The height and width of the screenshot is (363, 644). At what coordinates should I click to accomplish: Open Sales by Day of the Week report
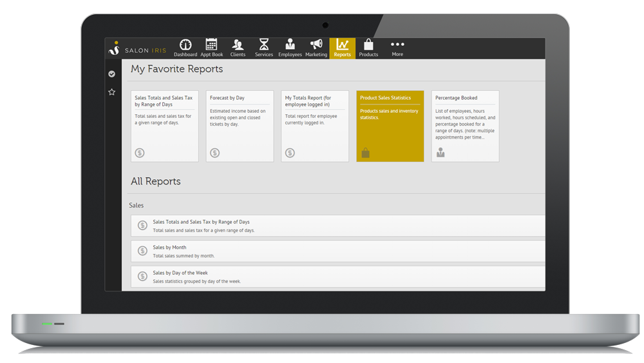click(338, 277)
